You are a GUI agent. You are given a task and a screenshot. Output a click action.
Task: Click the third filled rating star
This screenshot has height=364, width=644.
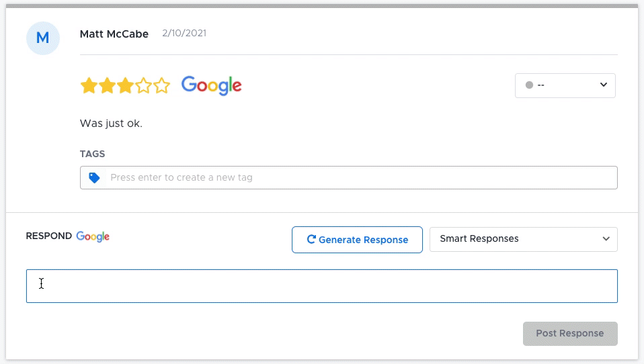[x=125, y=86]
